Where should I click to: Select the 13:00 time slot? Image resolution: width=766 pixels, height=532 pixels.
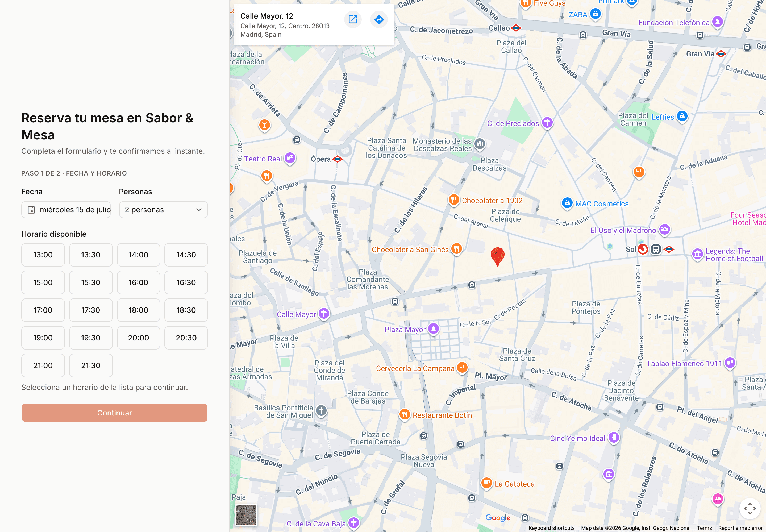click(x=43, y=255)
